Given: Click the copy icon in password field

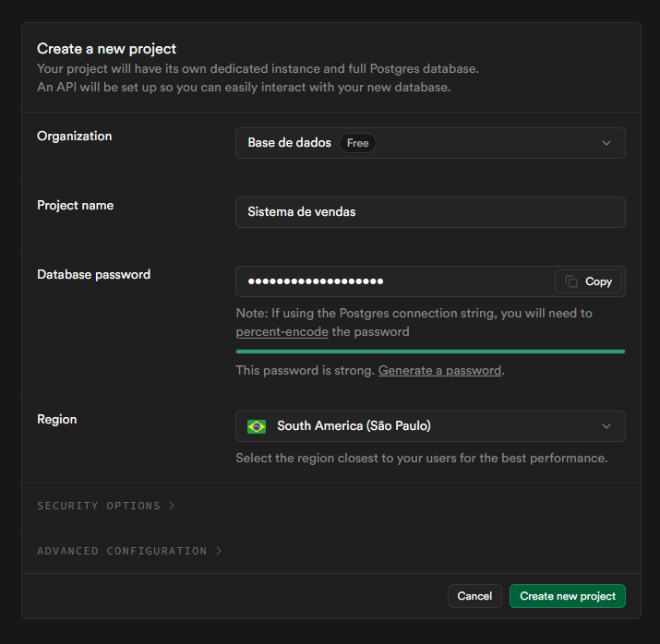Looking at the screenshot, I should [x=570, y=281].
